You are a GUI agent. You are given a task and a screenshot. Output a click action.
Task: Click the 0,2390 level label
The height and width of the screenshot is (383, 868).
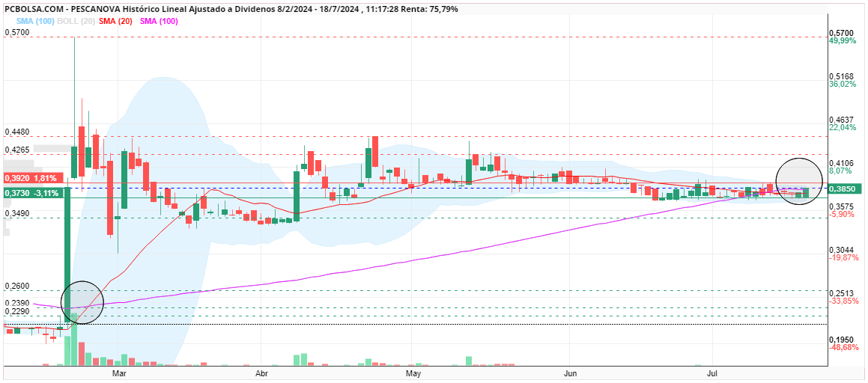coord(17,303)
